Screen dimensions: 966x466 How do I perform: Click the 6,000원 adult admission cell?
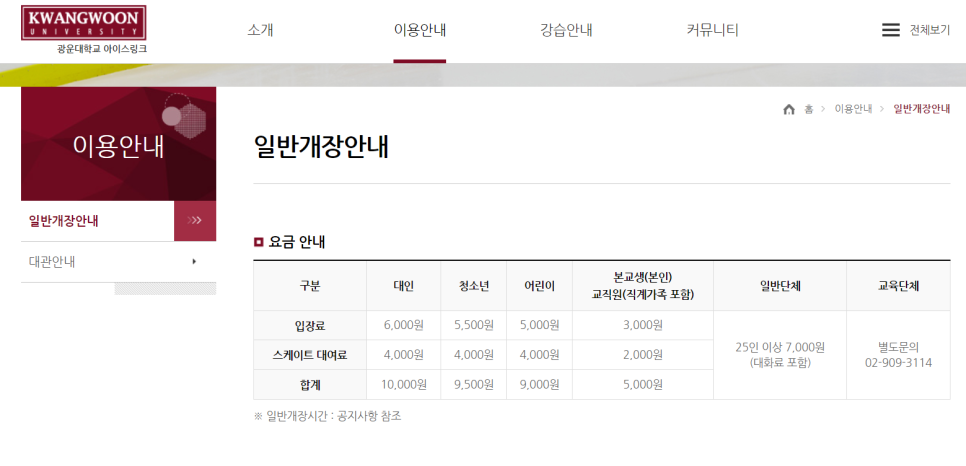click(404, 325)
